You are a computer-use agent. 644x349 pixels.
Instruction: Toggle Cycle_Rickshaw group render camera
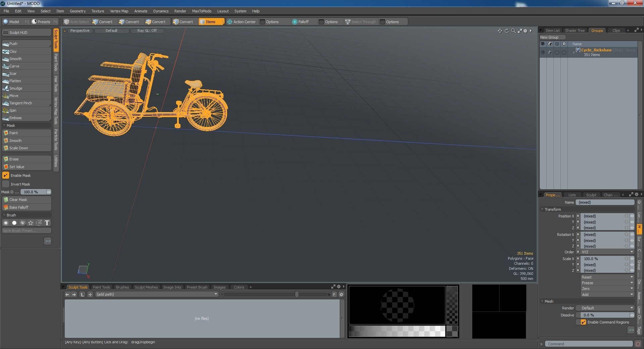550,52
